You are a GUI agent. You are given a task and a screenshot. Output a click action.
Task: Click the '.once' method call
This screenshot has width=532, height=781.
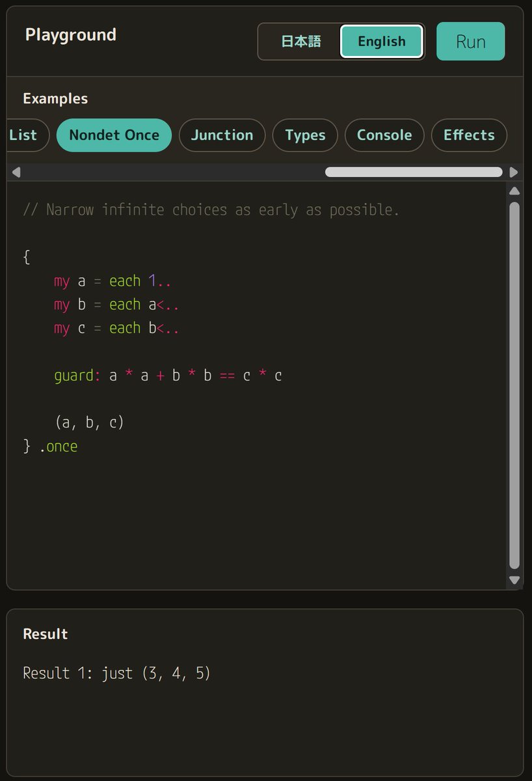[58, 446]
